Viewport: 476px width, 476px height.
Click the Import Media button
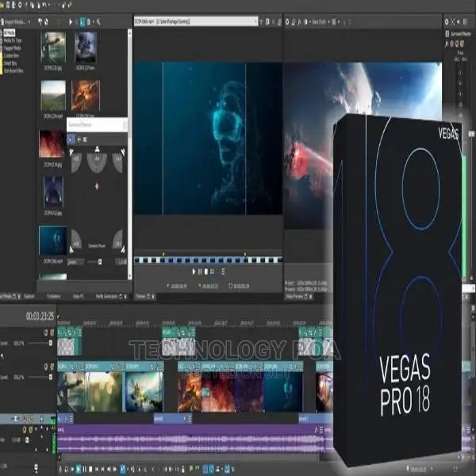pyautogui.click(x=13, y=22)
